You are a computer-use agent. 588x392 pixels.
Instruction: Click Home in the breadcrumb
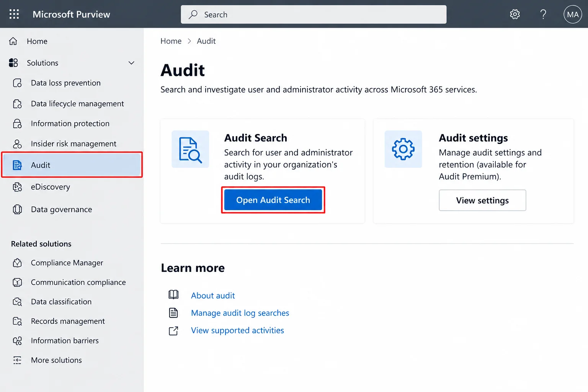(x=171, y=41)
